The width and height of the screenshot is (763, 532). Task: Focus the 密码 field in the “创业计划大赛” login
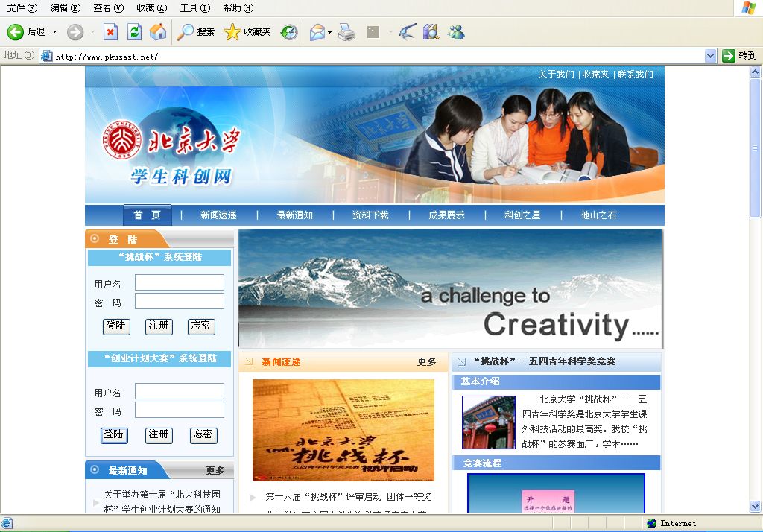[x=180, y=410]
